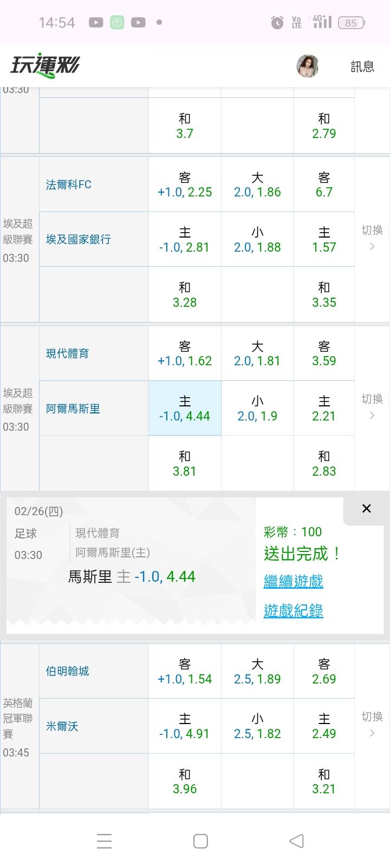
Task: Tap the green upload notification icon
Action: click(117, 22)
